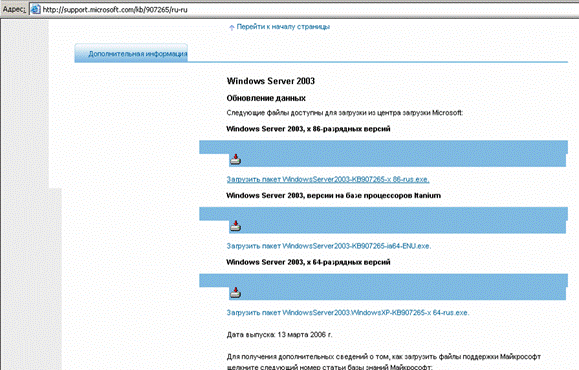
Task: Click the "Обновление данных" subheading
Action: [266, 98]
